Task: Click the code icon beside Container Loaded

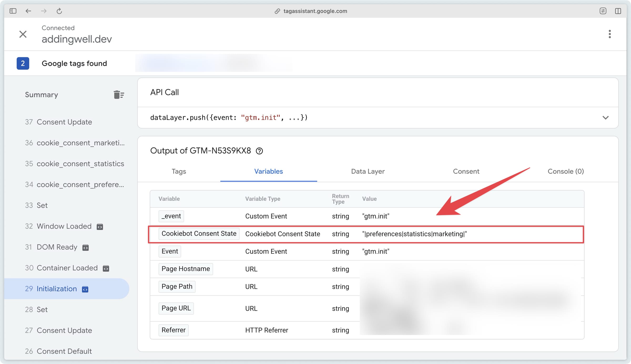Action: 106,268
